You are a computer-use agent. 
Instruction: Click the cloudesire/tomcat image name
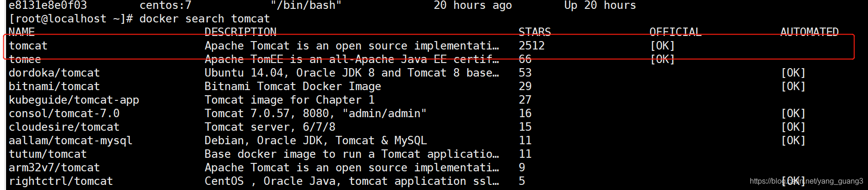(x=64, y=127)
